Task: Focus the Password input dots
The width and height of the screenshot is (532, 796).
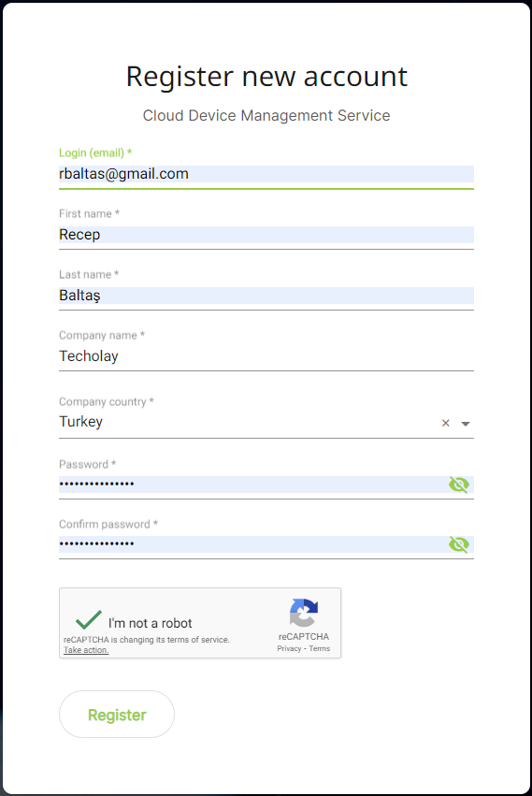Action: pyautogui.click(x=252, y=485)
